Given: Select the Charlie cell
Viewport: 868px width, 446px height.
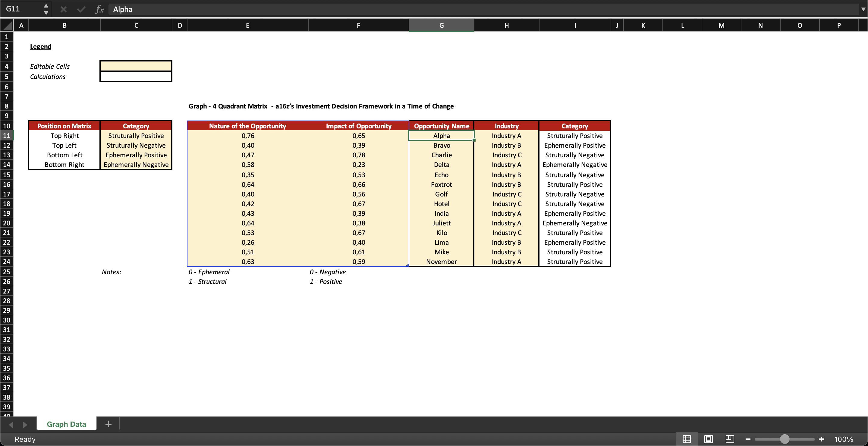Looking at the screenshot, I should click(x=442, y=155).
